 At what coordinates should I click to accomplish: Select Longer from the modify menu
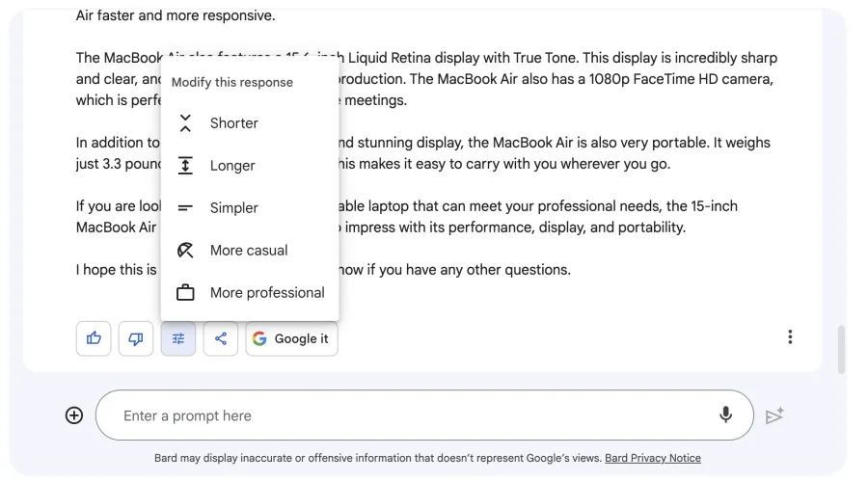pyautogui.click(x=232, y=166)
